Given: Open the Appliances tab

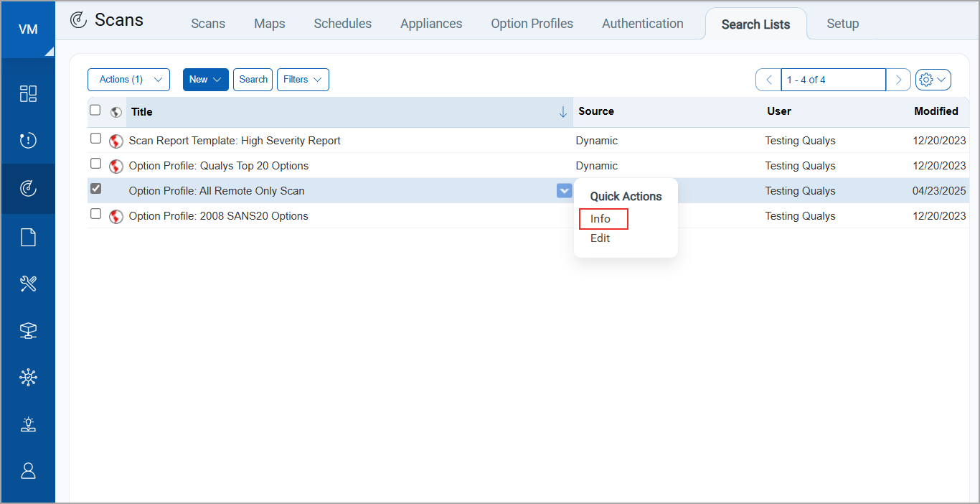Looking at the screenshot, I should click(x=431, y=24).
